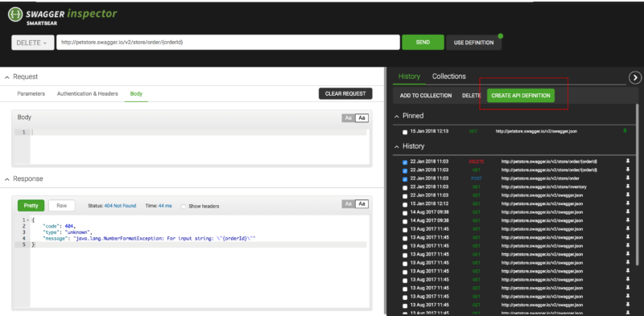Pin the POST store/order history entry
Image resolution: width=644 pixels, height=316 pixels.
pyautogui.click(x=628, y=179)
